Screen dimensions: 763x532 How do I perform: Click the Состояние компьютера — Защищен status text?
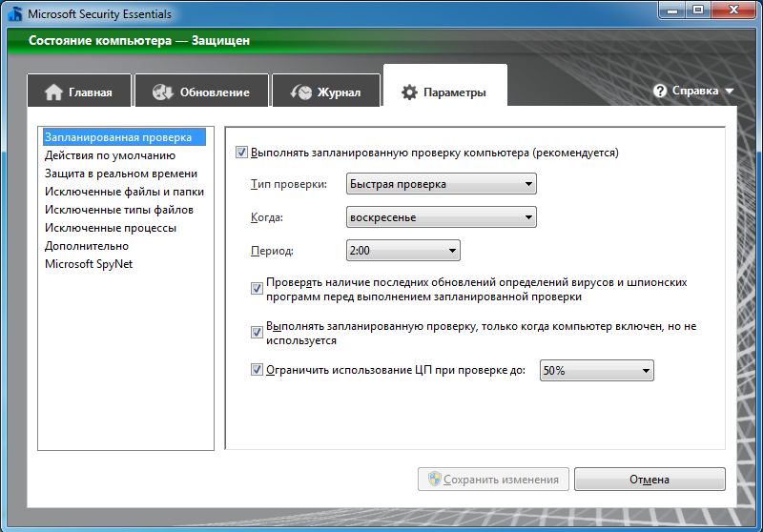tap(139, 40)
